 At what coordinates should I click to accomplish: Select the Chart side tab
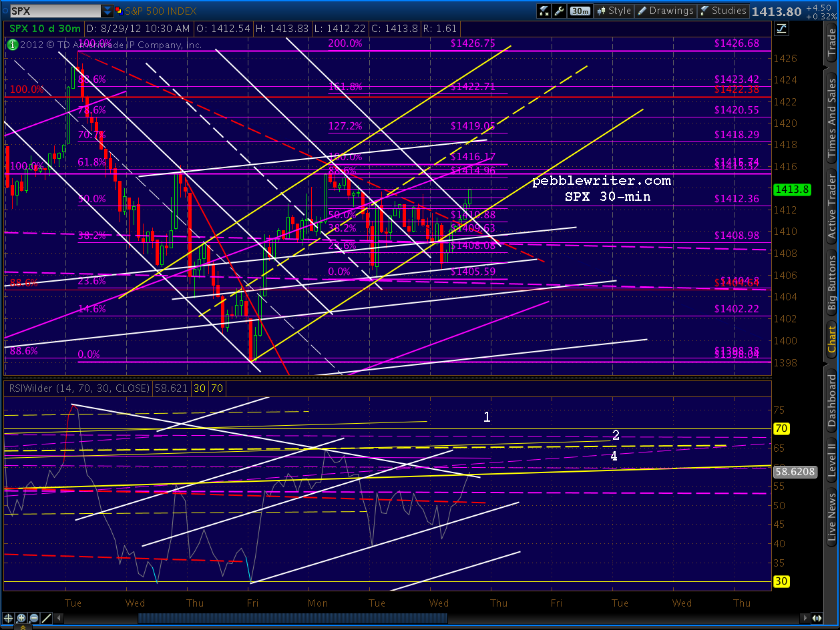(831, 340)
